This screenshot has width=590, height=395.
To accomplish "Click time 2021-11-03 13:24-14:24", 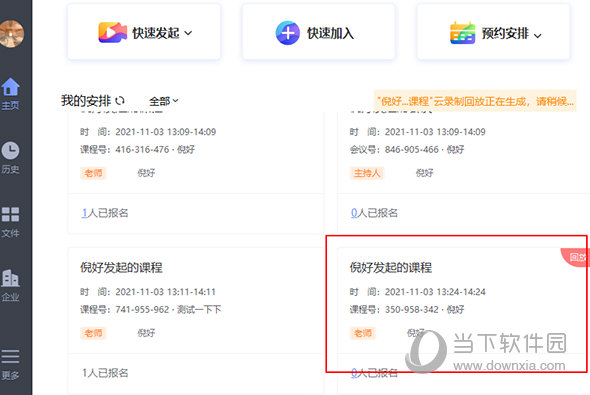I will (x=435, y=292).
